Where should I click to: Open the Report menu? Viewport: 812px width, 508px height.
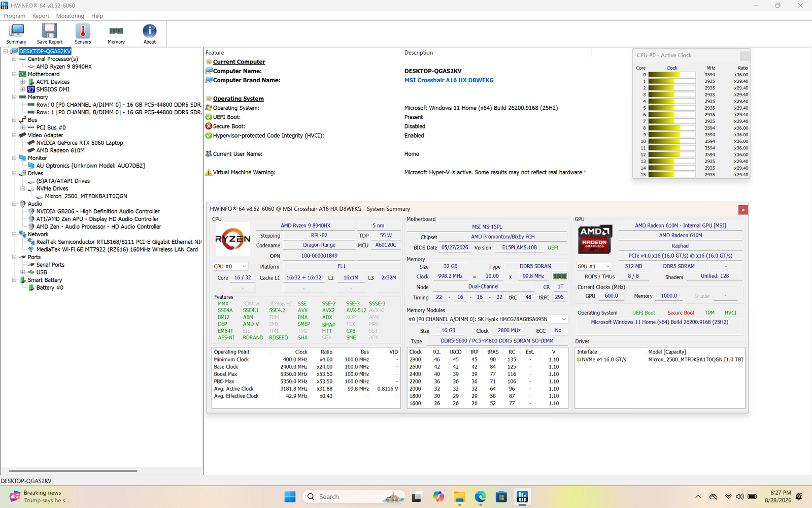(41, 16)
